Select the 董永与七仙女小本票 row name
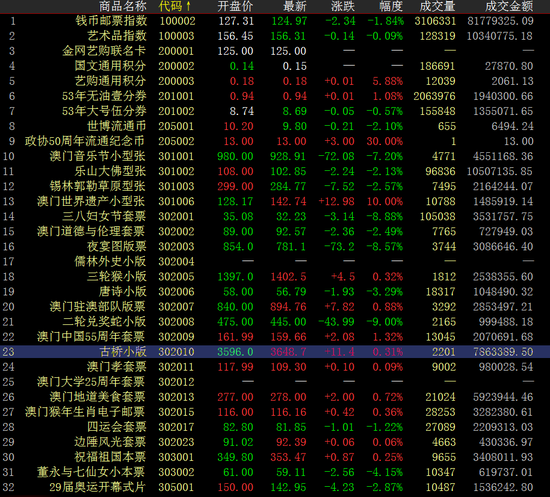 pos(91,472)
